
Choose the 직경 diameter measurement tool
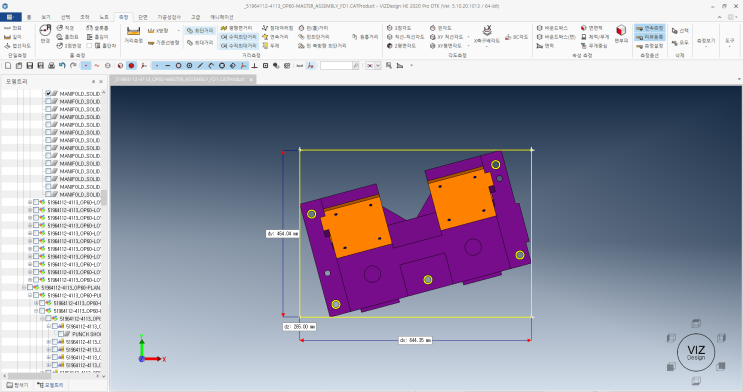[x=65, y=28]
